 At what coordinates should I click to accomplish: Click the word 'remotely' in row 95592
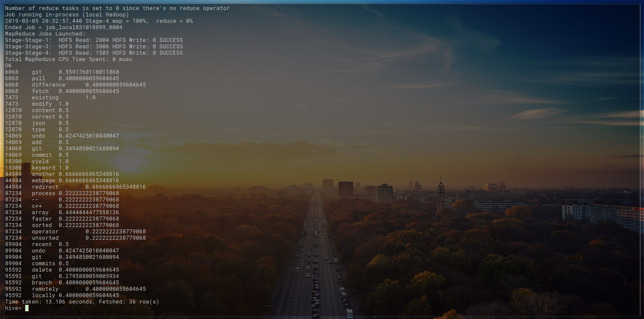[x=45, y=289]
